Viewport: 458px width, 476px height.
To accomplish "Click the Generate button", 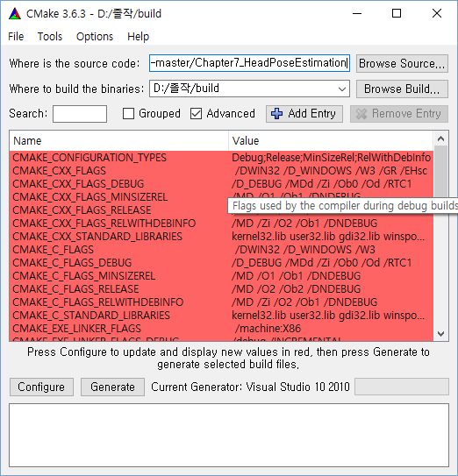I will tap(112, 387).
